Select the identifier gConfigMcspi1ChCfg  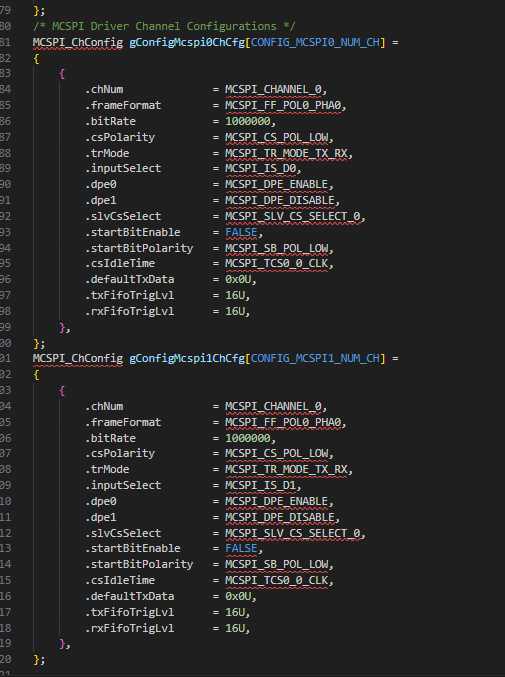[187, 358]
